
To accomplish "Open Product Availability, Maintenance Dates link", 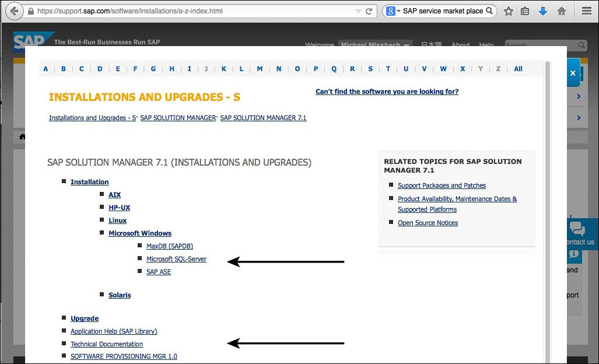I will 457,204.
